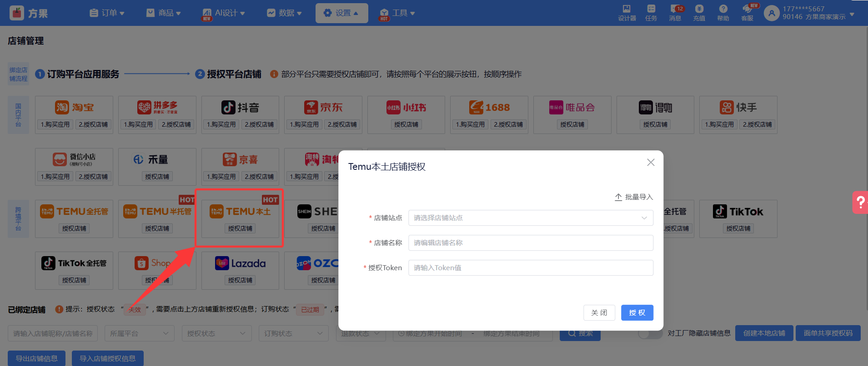
Task: Open the 设置 menu
Action: pos(341,13)
